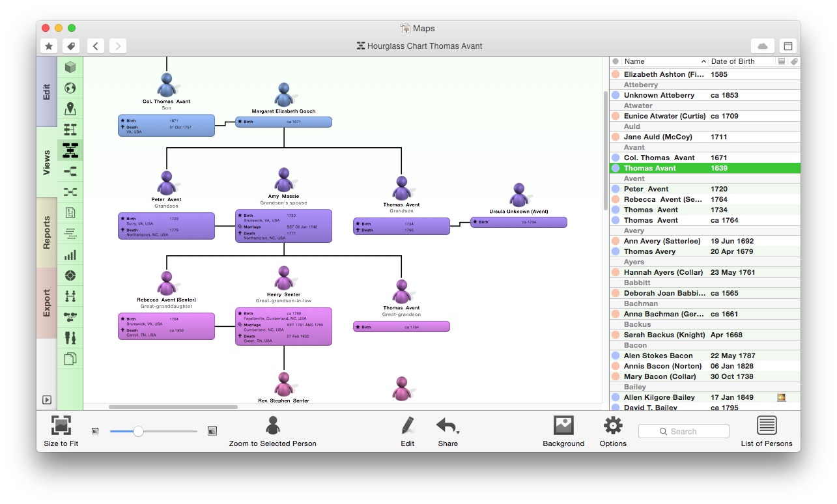The height and width of the screenshot is (504, 837).
Task: Select Amy Massie's purple info box
Action: 283,226
